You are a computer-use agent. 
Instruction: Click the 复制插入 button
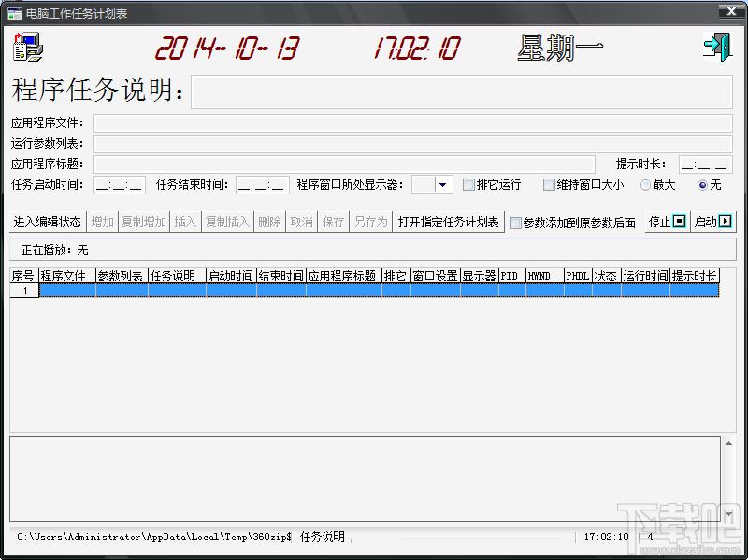click(x=227, y=222)
